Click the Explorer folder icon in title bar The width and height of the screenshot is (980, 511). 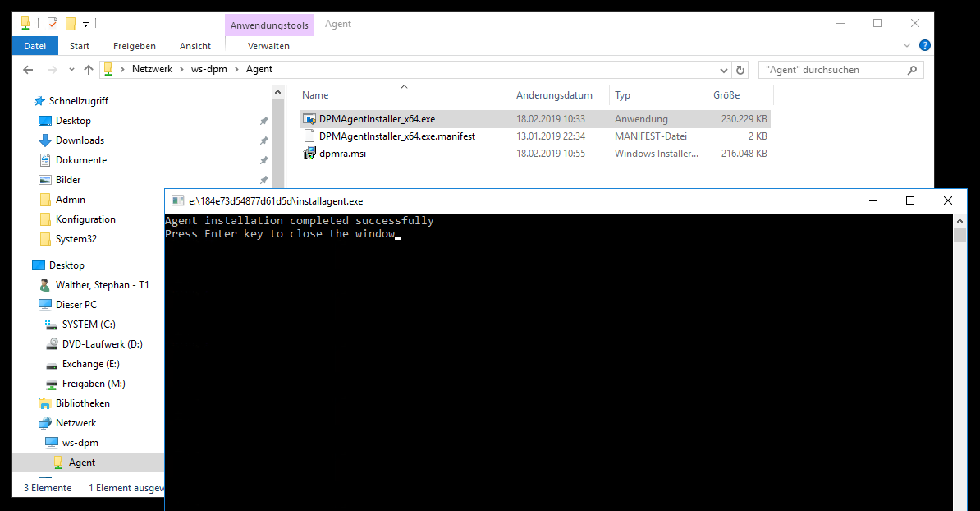tap(25, 24)
